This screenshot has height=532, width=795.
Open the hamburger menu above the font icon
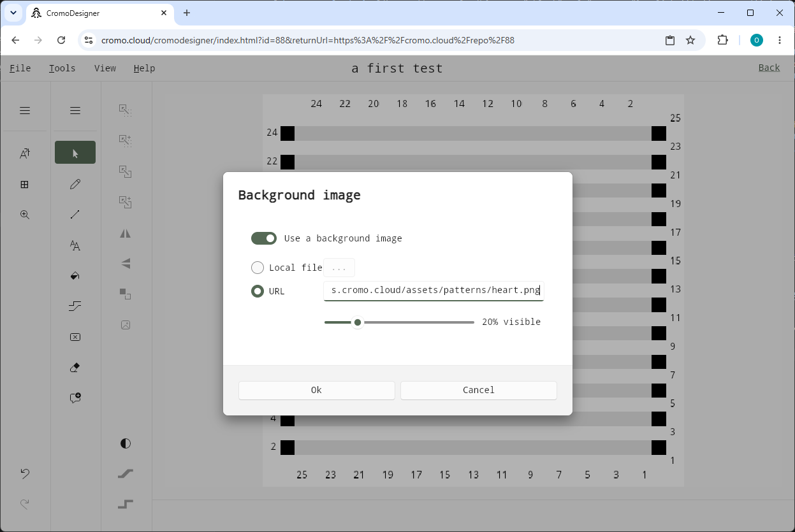point(25,110)
